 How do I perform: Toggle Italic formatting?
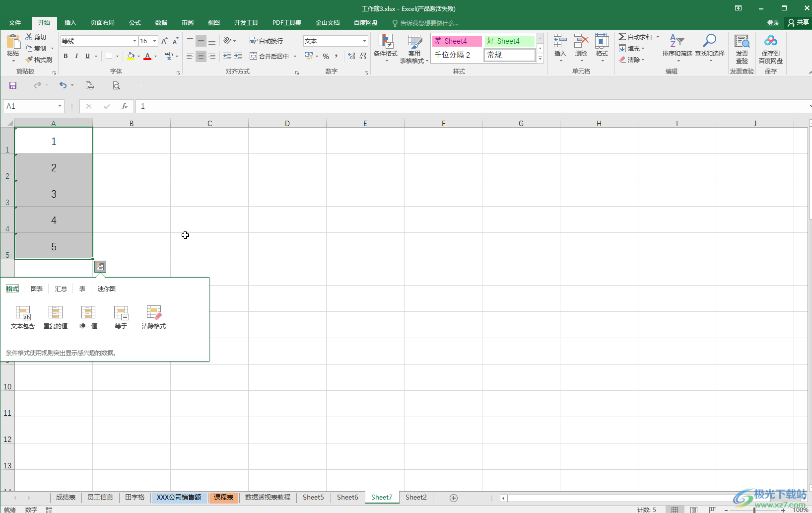(76, 56)
